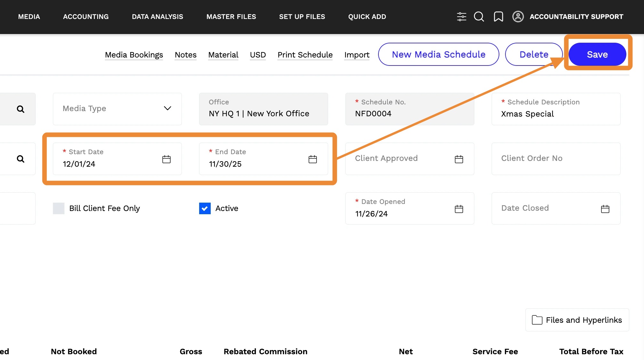644x360 pixels.
Task: Expand the Media Type dropdown
Action: tap(117, 109)
